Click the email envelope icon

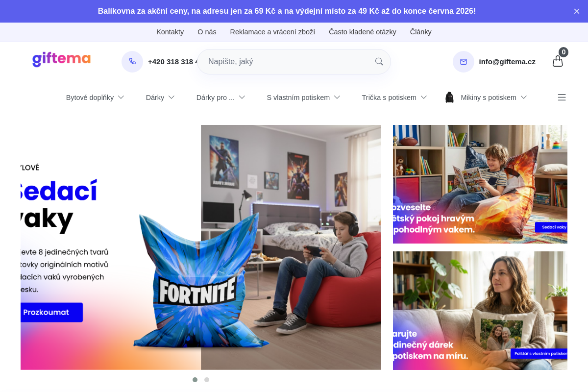[463, 62]
